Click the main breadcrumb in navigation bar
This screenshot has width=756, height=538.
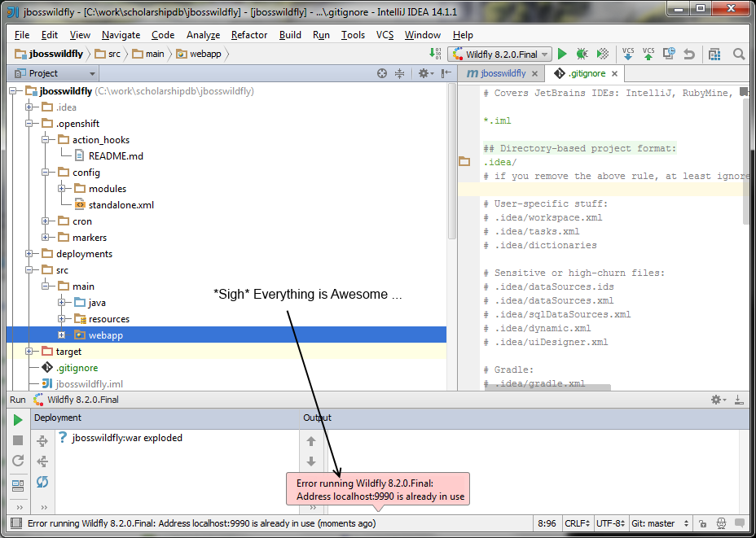[x=148, y=54]
